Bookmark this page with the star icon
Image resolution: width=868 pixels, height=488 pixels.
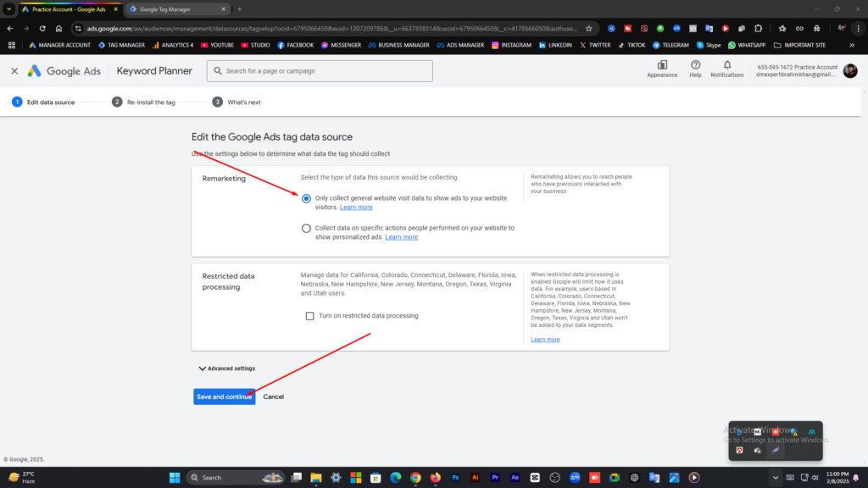pos(588,28)
